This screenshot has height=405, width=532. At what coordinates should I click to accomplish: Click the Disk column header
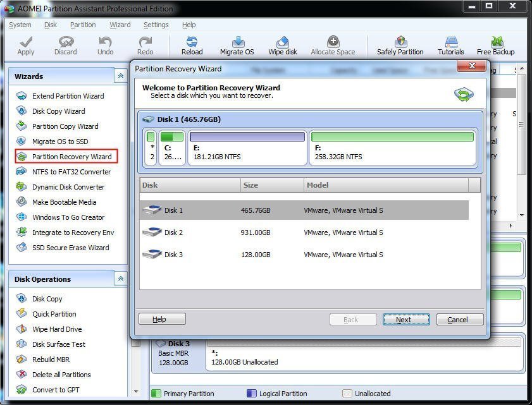[x=190, y=185]
